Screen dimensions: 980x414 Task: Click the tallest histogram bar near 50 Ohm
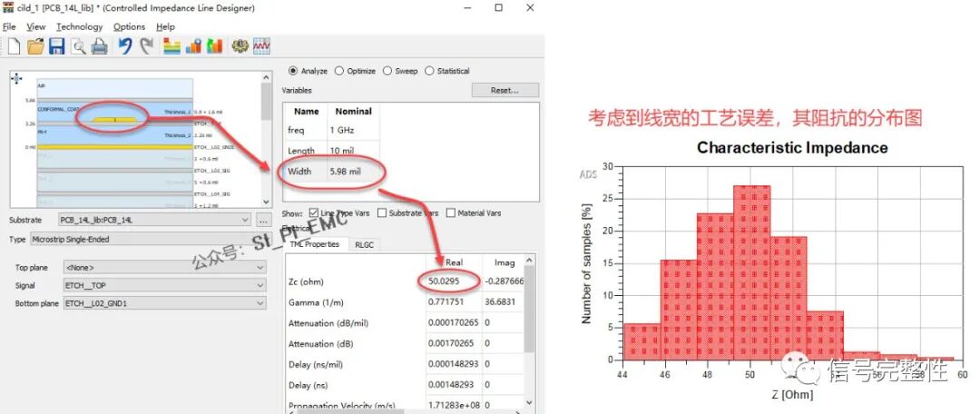tap(752, 272)
